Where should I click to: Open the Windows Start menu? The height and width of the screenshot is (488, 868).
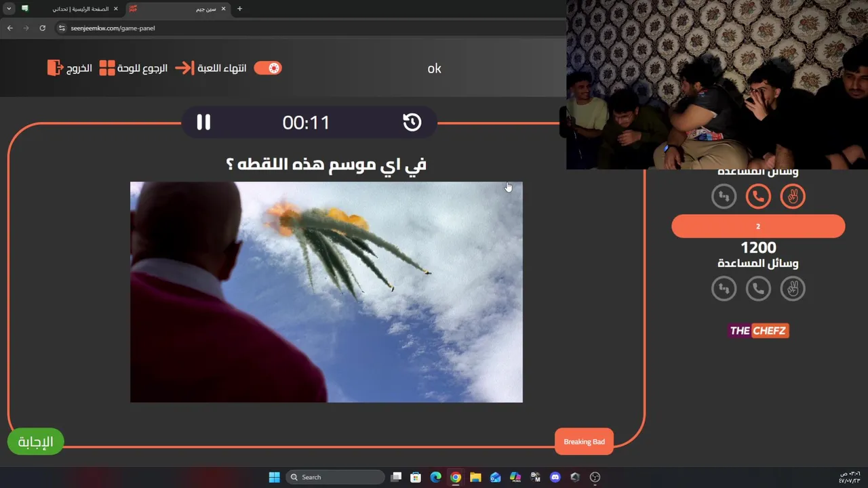click(274, 477)
